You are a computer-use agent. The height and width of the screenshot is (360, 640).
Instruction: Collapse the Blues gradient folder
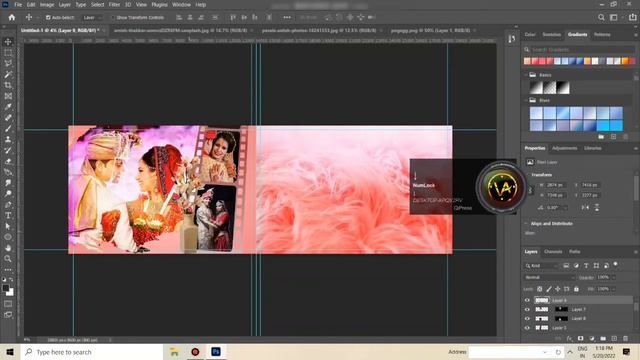[526, 100]
